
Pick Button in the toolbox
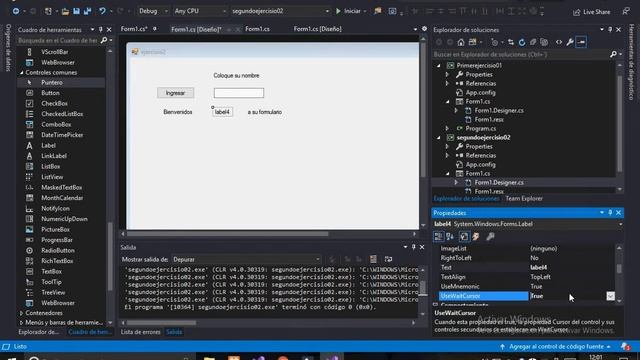[x=50, y=93]
